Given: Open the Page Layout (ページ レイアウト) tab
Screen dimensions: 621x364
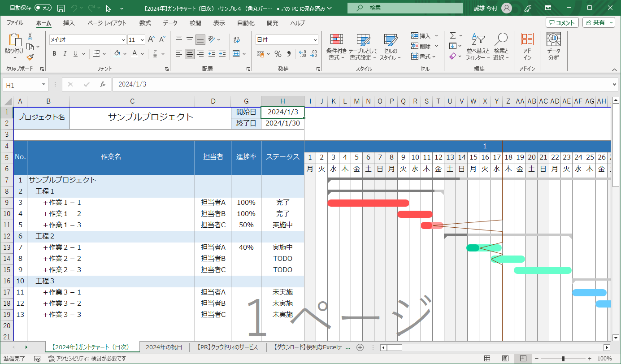Looking at the screenshot, I should coord(107,23).
